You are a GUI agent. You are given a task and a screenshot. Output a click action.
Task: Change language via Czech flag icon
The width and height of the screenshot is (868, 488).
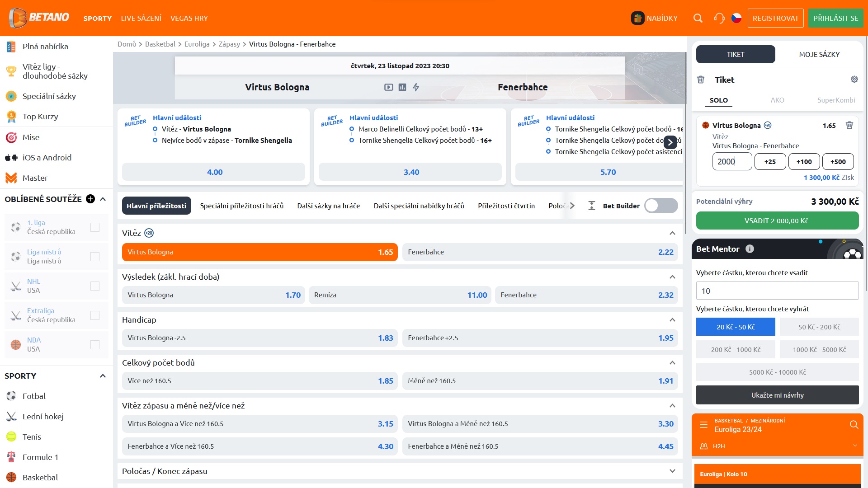pos(736,18)
